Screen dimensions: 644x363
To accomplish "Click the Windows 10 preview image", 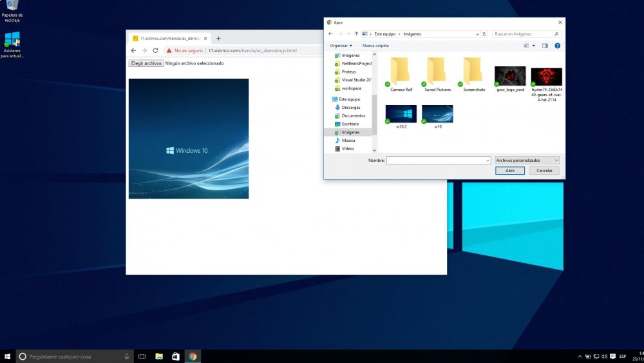I will [x=189, y=139].
